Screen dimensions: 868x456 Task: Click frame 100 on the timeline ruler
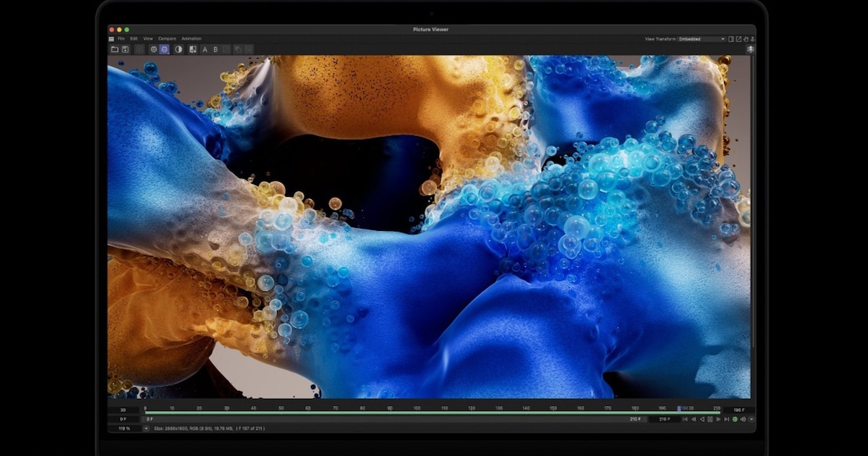(417, 408)
